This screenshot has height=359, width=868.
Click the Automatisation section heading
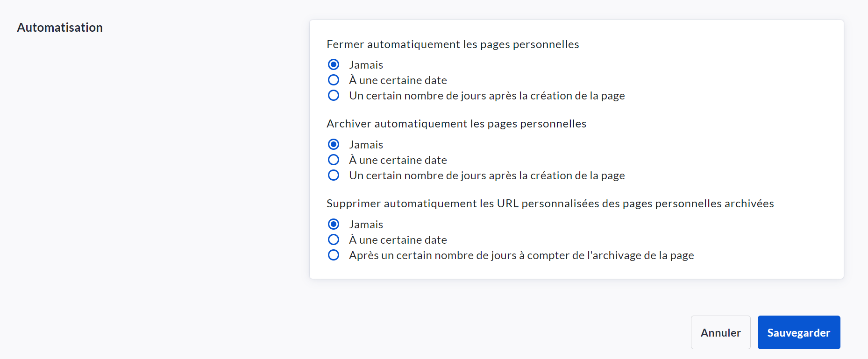pyautogui.click(x=60, y=28)
